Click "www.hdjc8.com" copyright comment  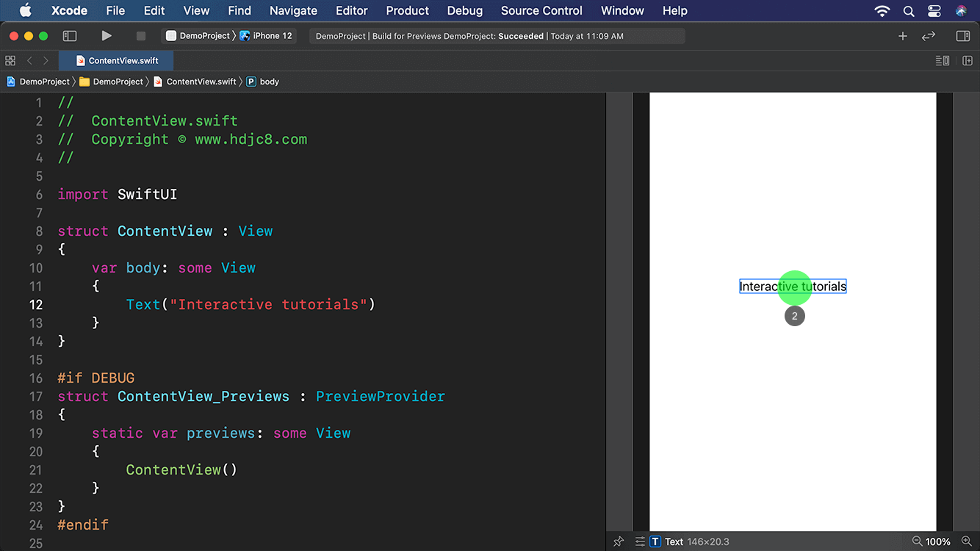pyautogui.click(x=251, y=140)
